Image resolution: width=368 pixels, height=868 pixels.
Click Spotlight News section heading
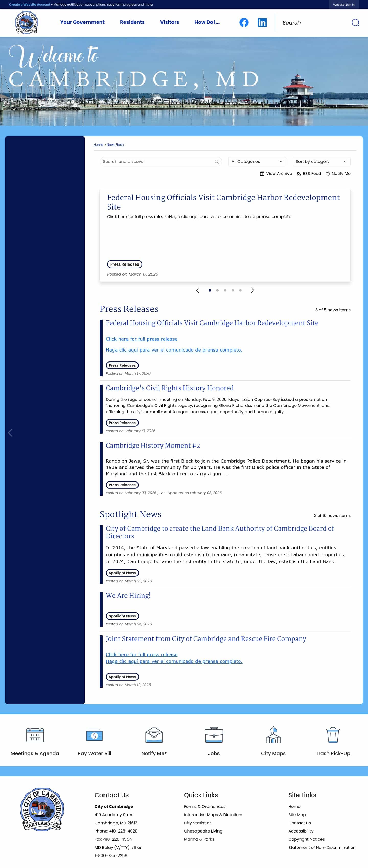pos(131,514)
